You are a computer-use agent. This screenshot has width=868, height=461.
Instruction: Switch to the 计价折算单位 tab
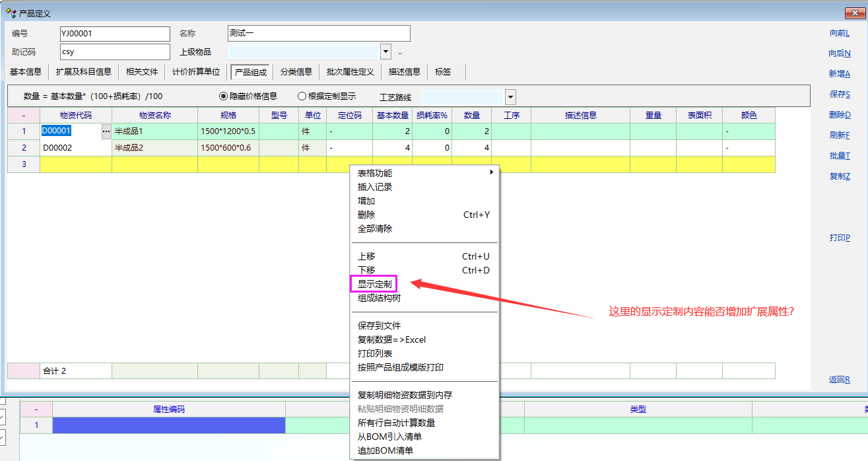point(196,72)
